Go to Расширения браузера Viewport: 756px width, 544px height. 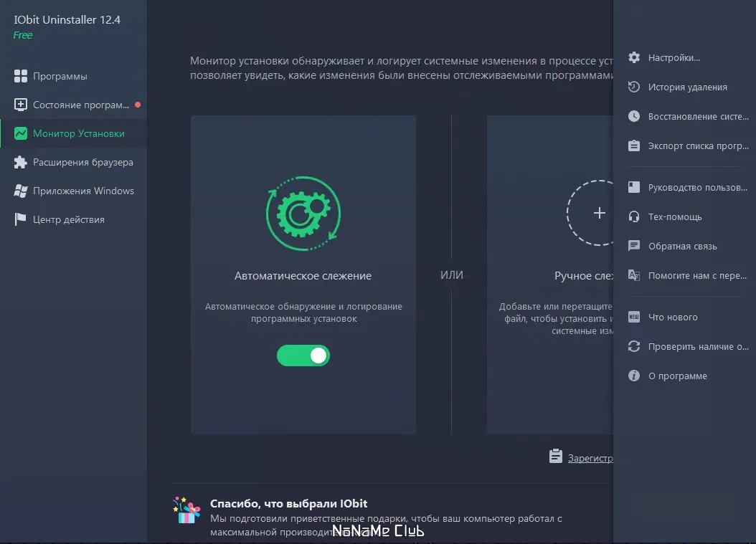73,163
